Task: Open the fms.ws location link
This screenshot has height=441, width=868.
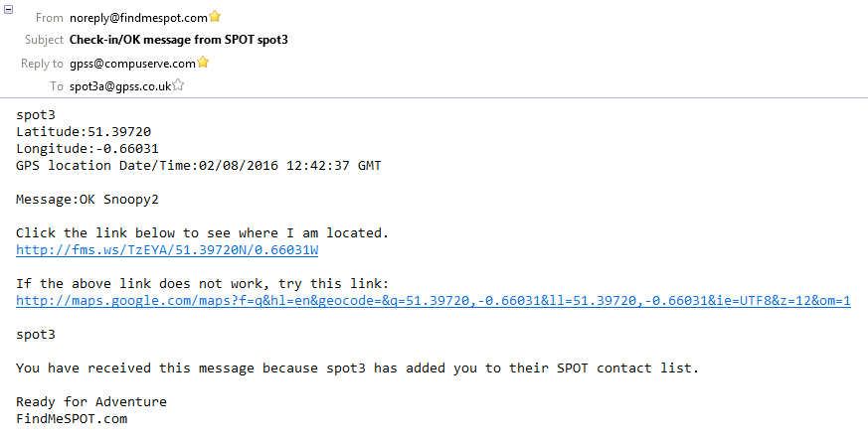Action: tap(167, 249)
